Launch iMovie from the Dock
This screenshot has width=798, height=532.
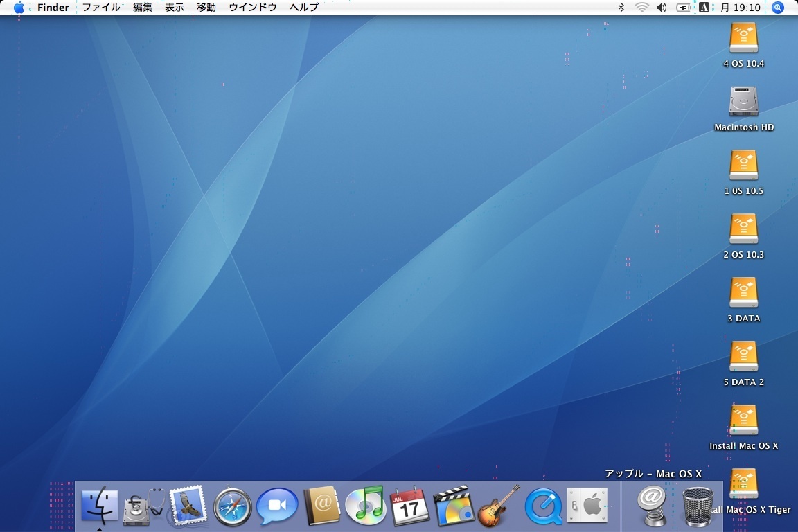point(454,506)
